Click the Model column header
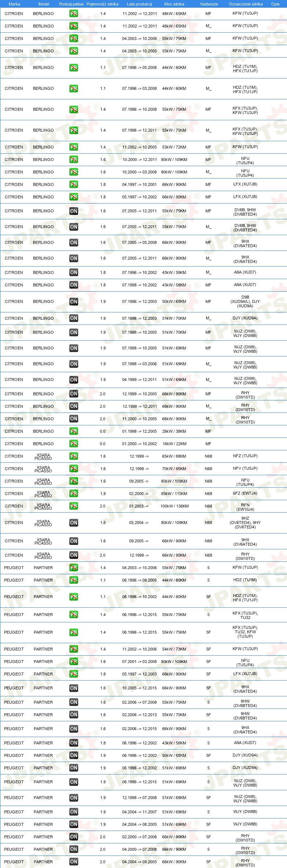This screenshot has width=287, height=868. tap(44, 4)
